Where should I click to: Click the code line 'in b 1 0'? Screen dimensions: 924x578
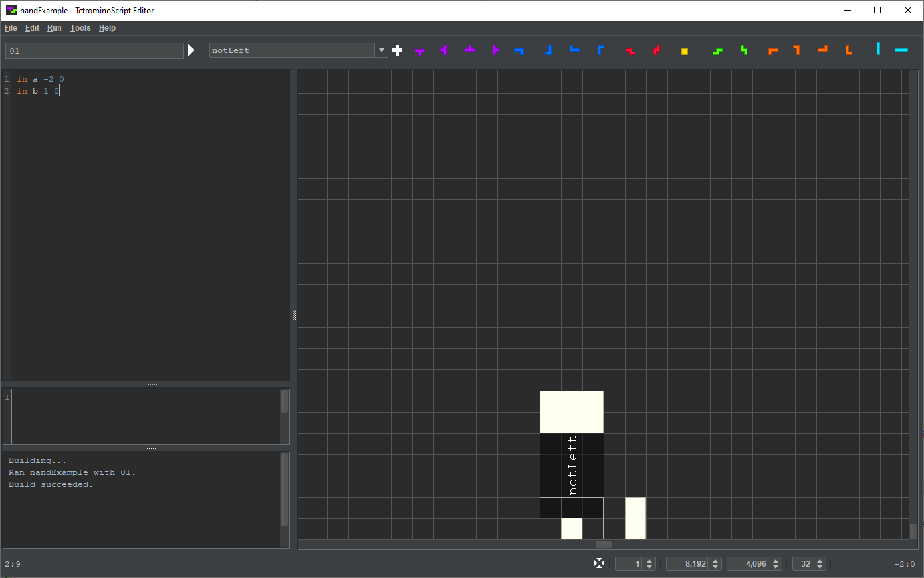pos(38,91)
